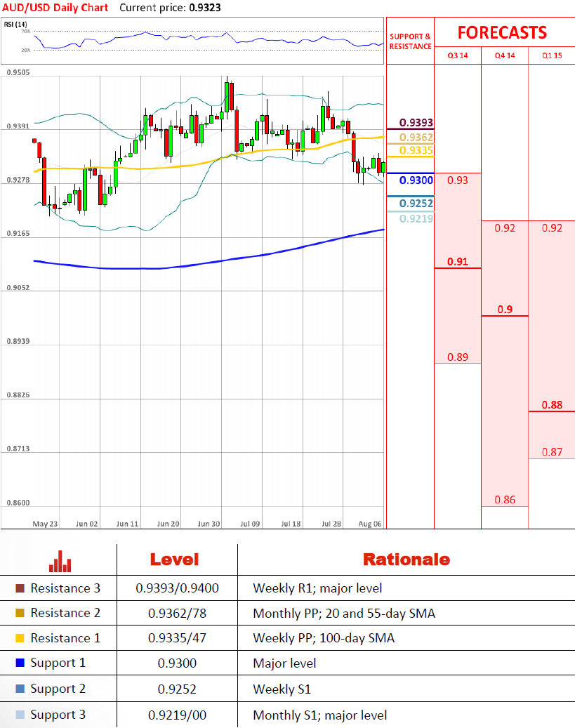The height and width of the screenshot is (728, 575).
Task: Click the RSI (14) indicator label
Action: click(15, 24)
